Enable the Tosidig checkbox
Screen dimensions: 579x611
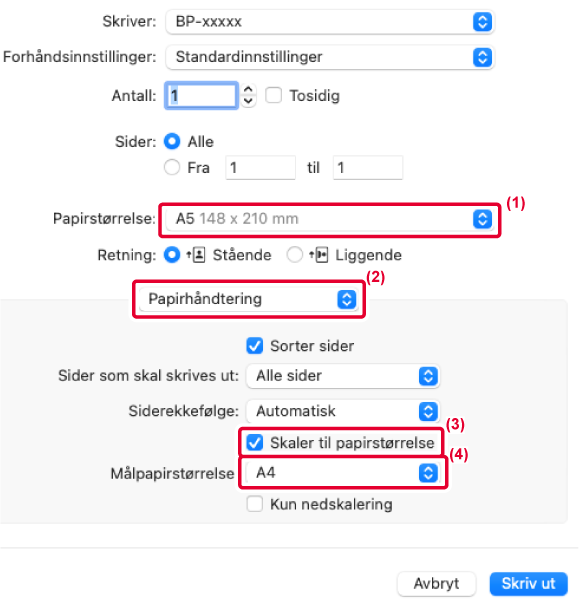pyautogui.click(x=274, y=95)
